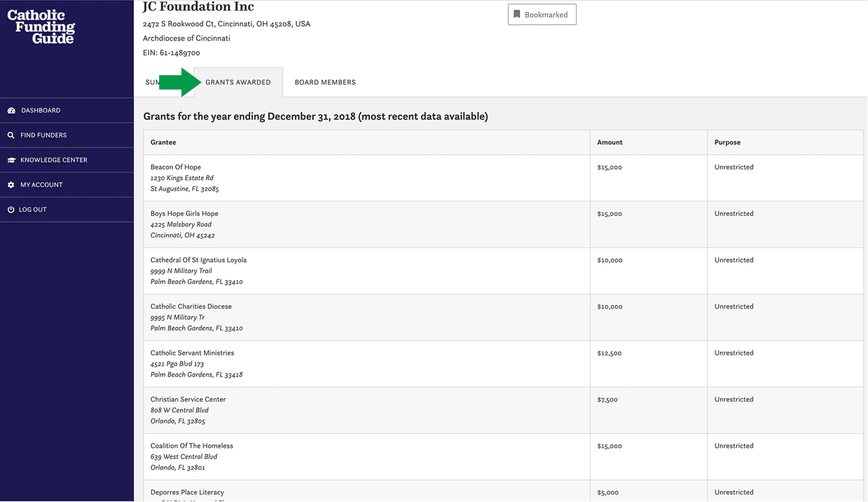Open My Account settings
The height and width of the screenshot is (502, 868).
coord(67,185)
